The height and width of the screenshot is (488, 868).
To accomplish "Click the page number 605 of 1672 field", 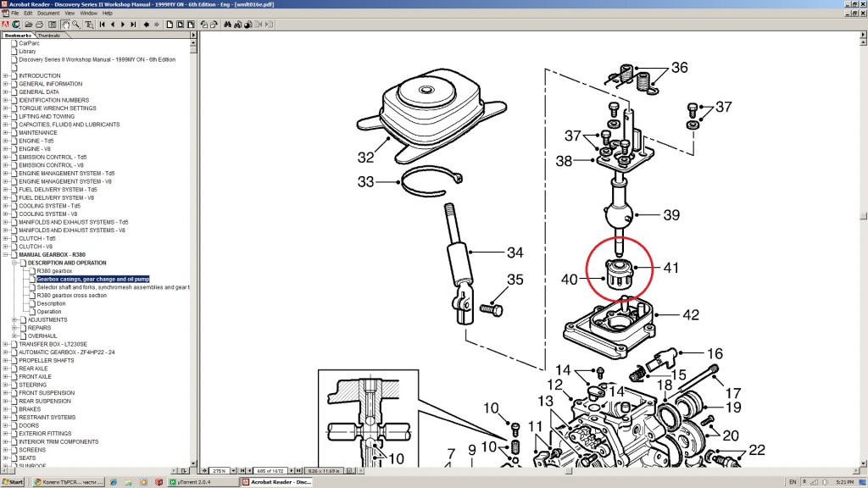I will (270, 471).
